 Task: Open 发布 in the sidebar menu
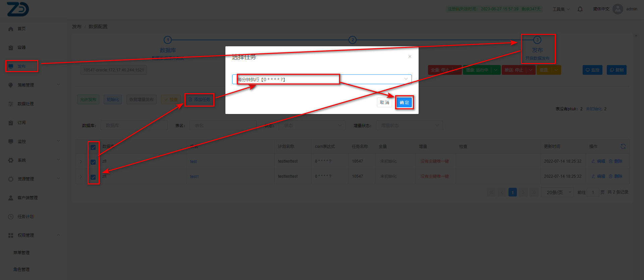pyautogui.click(x=21, y=66)
